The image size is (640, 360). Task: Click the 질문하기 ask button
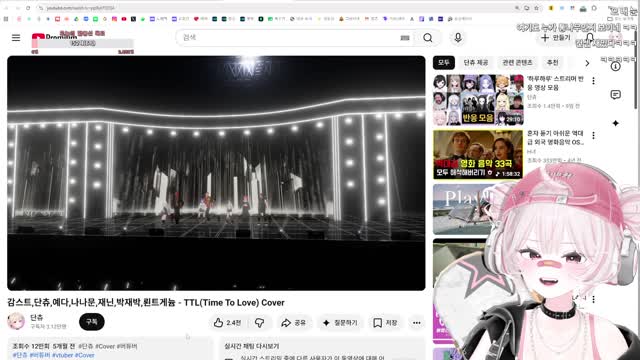pos(340,323)
